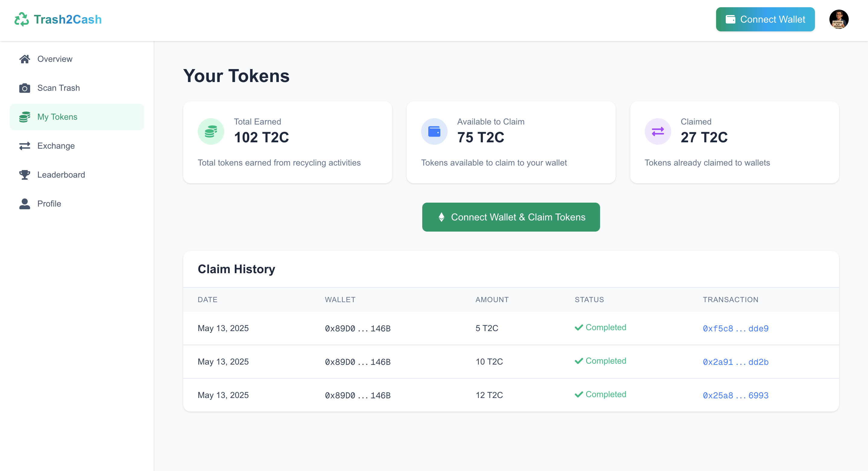Open transaction link 0x2a91...dd2b

coord(735,362)
